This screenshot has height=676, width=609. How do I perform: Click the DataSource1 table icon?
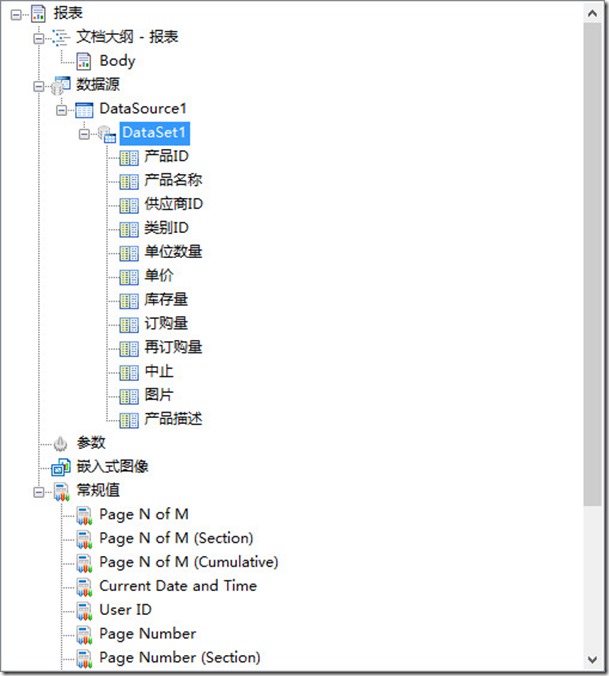click(84, 110)
